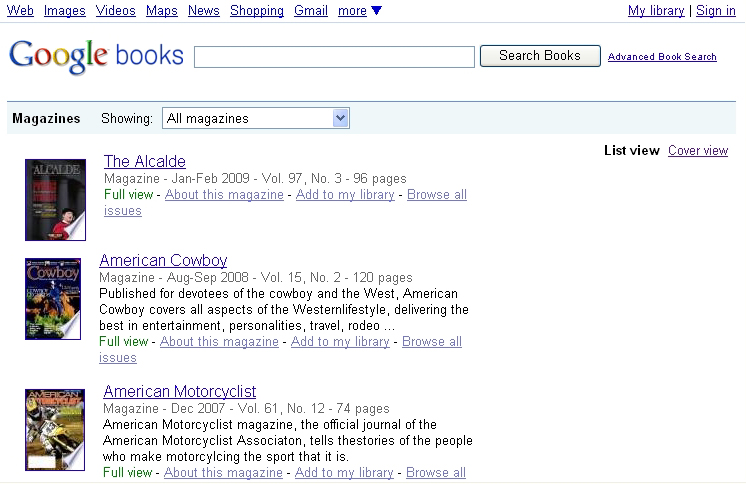Open Shopping in top navigation
Viewport: 746px width, 484px height.
pyautogui.click(x=257, y=10)
